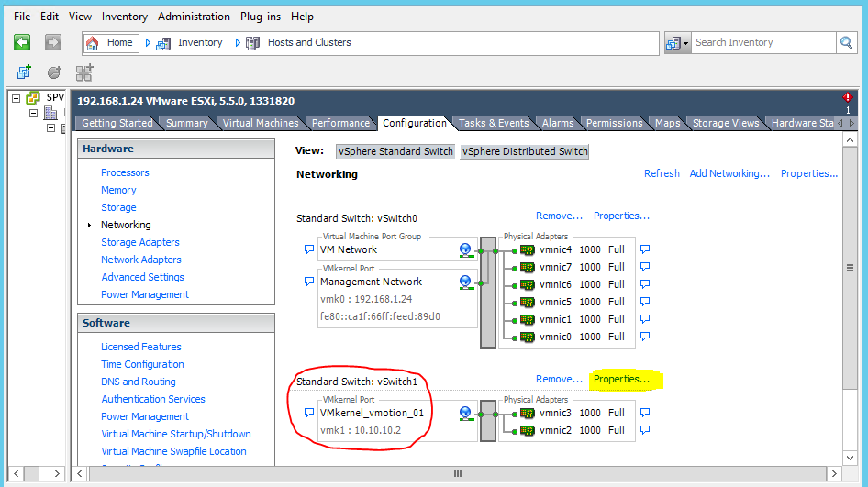Click the info bubble right of vmnic5
The width and height of the screenshot is (868, 487).
(645, 302)
